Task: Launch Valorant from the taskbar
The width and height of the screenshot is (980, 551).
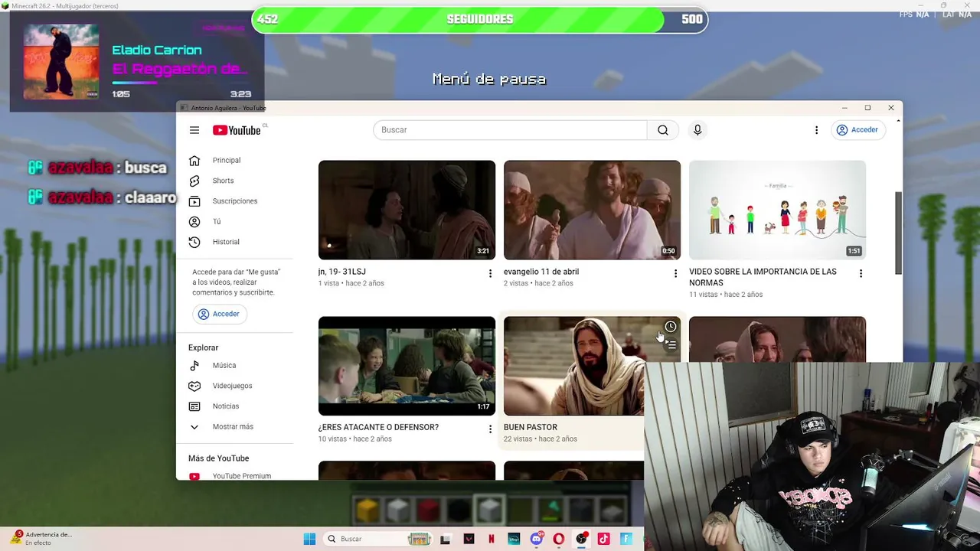Action: (x=469, y=539)
